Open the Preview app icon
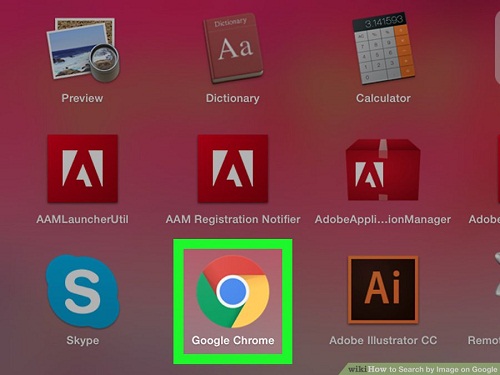Screen dimensions: 500x375 [x=83, y=50]
